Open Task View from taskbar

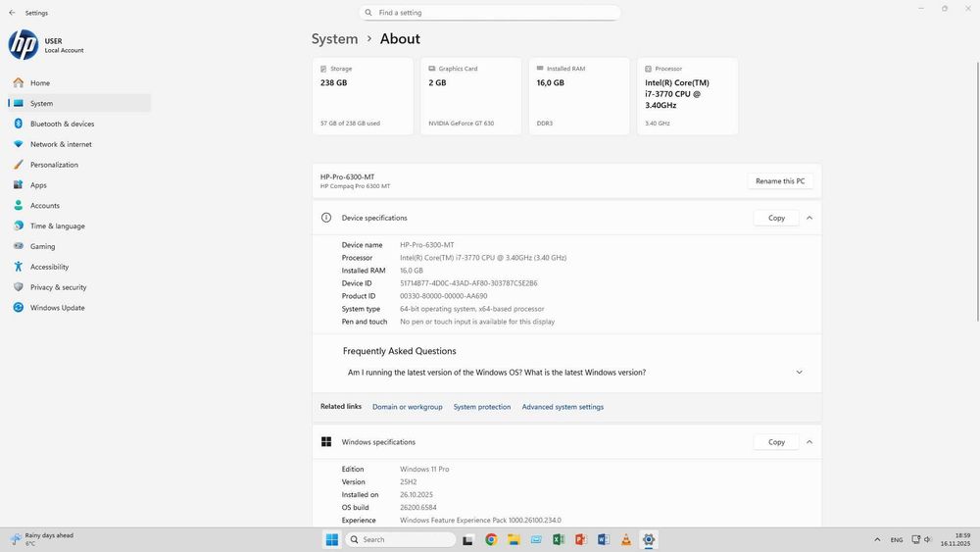467,539
